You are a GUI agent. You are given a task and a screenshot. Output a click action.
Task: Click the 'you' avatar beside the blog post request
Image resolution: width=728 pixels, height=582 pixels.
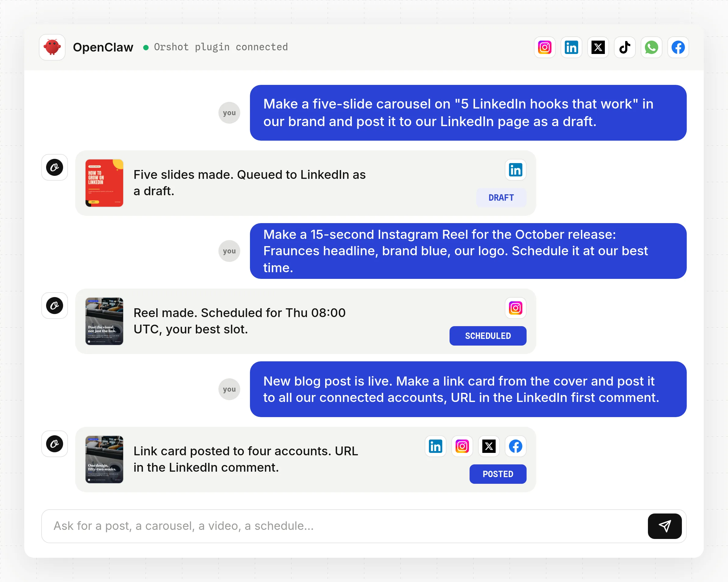point(229,389)
